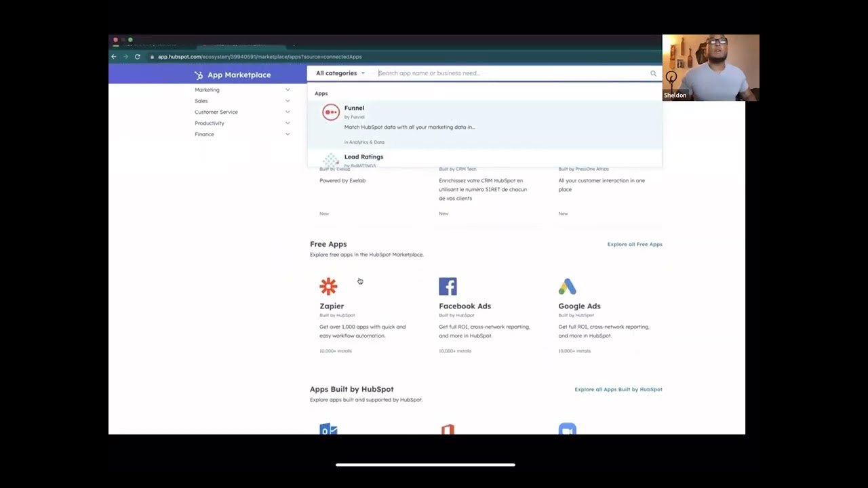Click 'Match HubSpot data' Funnel description

(410, 127)
